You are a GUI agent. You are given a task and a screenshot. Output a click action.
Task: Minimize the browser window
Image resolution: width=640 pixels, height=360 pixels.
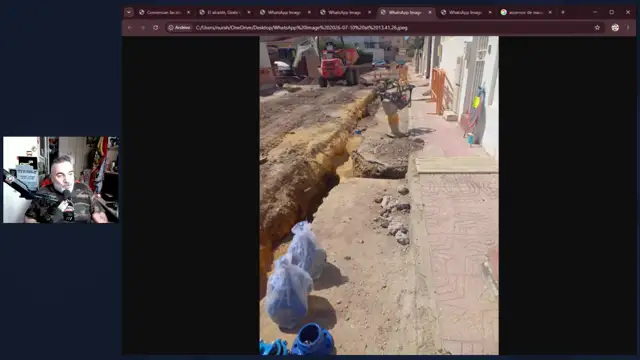pos(595,12)
